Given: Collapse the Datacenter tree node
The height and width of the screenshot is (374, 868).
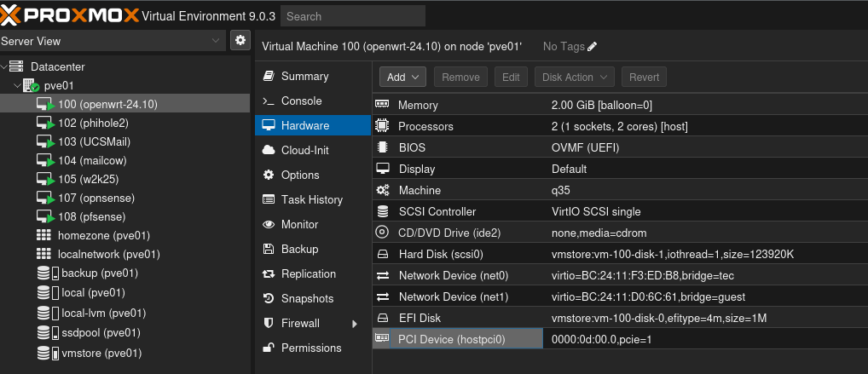Looking at the screenshot, I should (x=5, y=66).
